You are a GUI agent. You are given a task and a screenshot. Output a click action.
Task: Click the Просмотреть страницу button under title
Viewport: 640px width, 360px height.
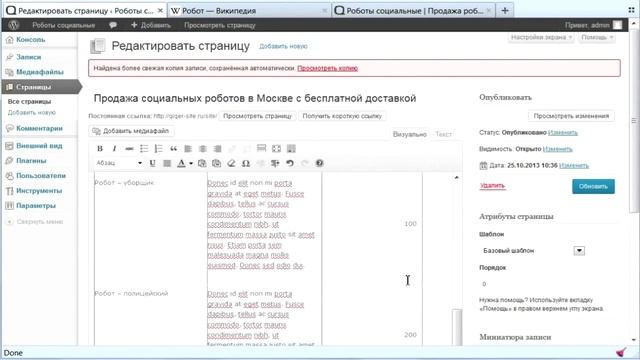click(x=258, y=116)
